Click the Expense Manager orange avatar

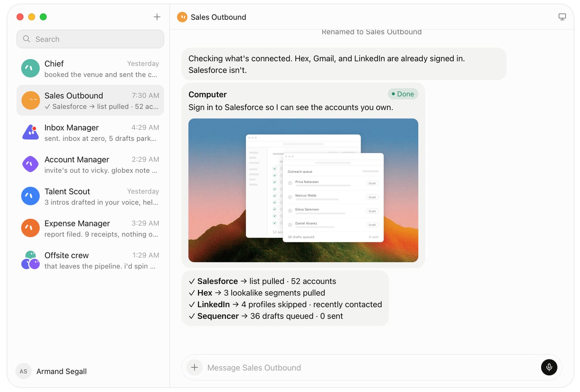click(x=30, y=228)
